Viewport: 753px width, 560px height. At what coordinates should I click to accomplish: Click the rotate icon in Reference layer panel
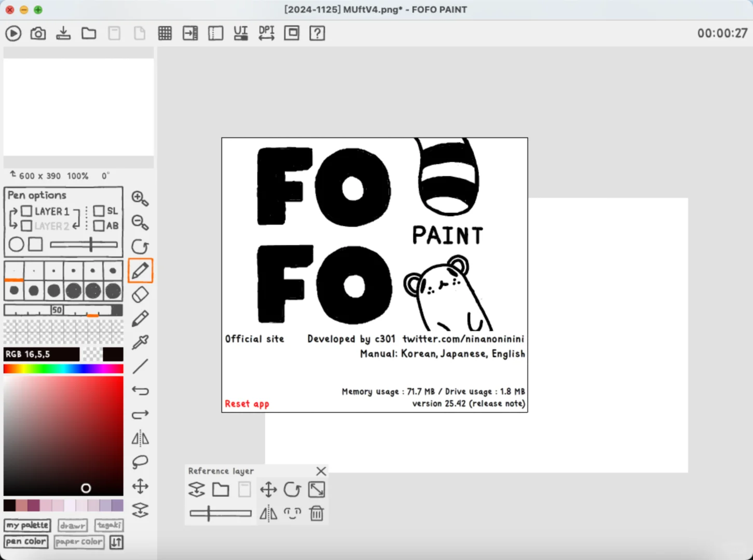[292, 489]
